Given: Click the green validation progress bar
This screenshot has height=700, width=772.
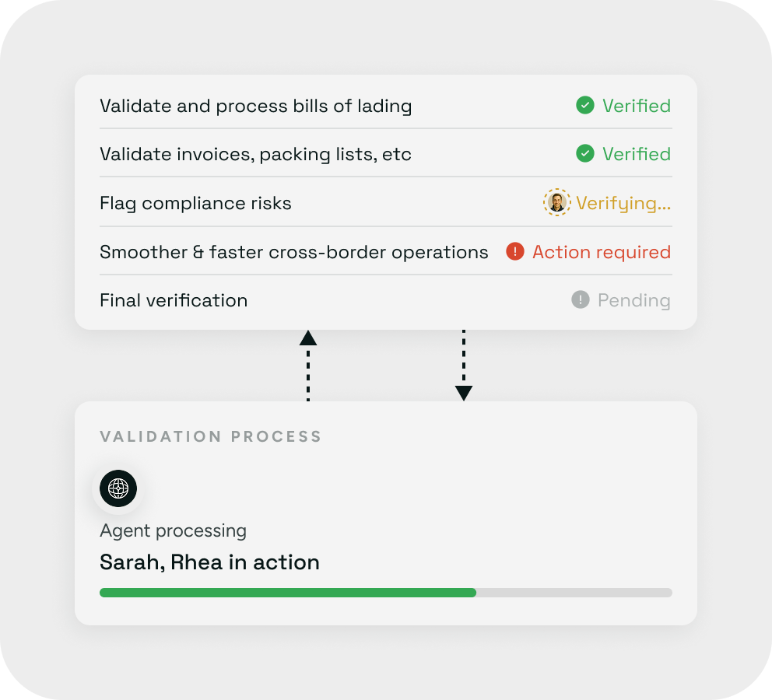Looking at the screenshot, I should point(288,593).
